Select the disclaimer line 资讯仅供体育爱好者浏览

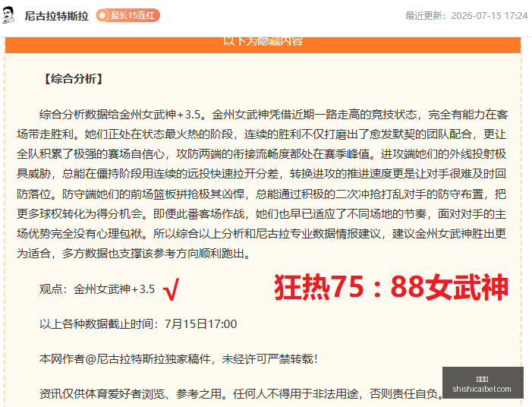(241, 394)
